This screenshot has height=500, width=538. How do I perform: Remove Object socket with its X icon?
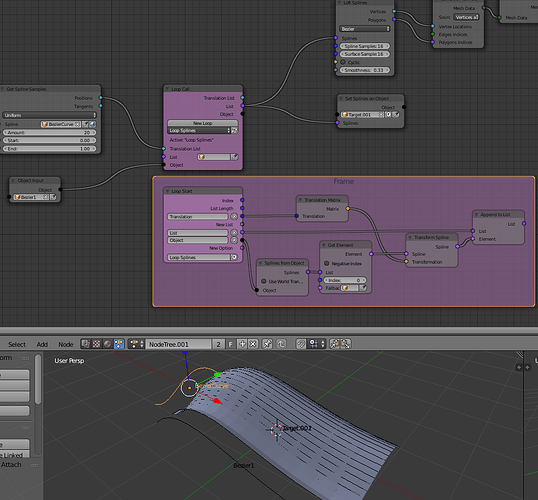tap(234, 240)
